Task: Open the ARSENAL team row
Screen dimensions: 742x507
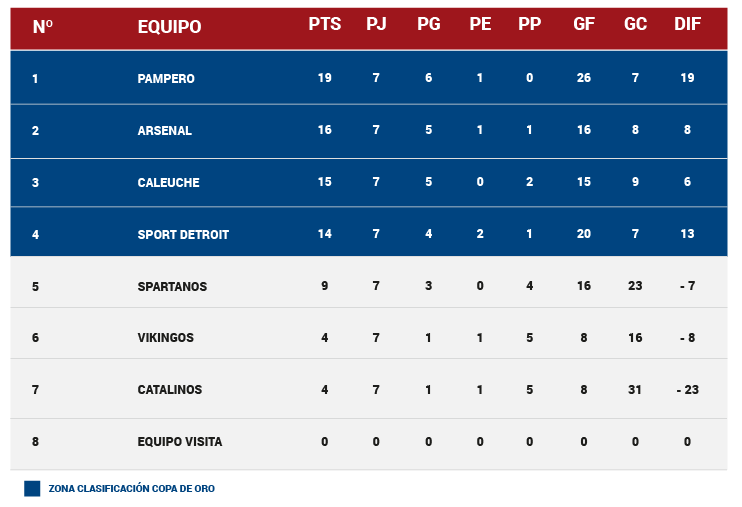Action: pos(369,131)
